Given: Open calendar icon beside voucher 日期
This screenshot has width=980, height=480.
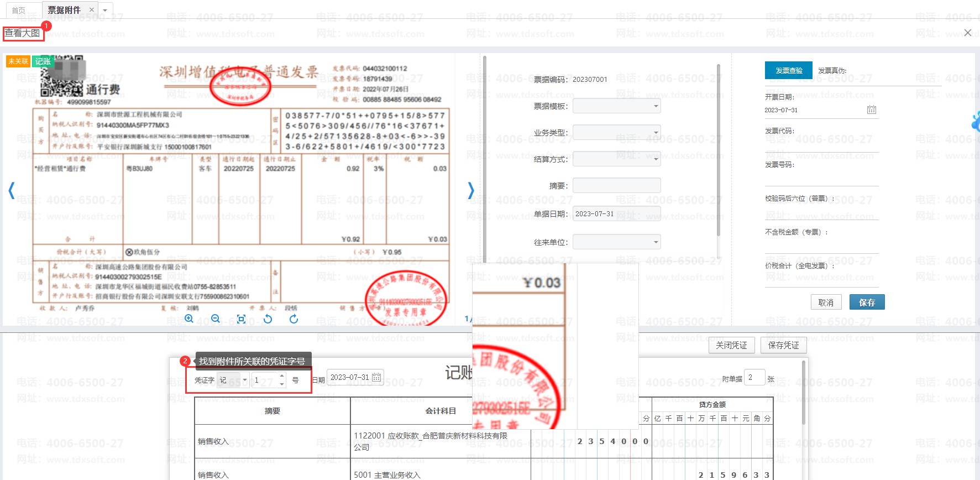Looking at the screenshot, I should [376, 377].
